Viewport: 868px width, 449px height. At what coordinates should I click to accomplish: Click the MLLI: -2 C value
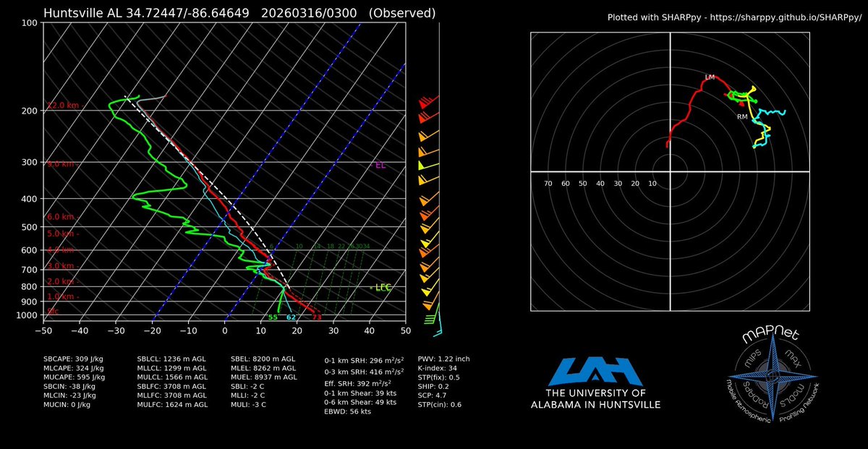coord(248,396)
